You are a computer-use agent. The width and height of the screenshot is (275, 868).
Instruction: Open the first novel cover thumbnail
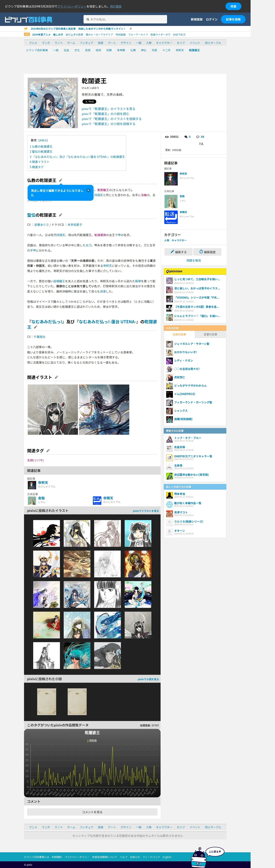(x=46, y=702)
